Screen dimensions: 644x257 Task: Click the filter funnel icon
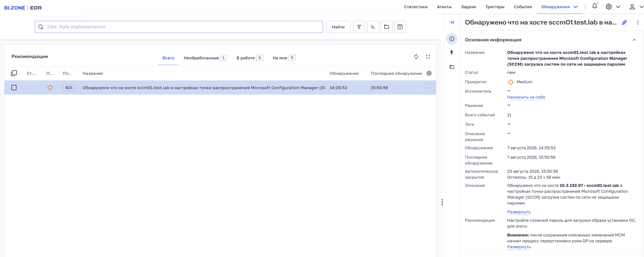(x=359, y=27)
